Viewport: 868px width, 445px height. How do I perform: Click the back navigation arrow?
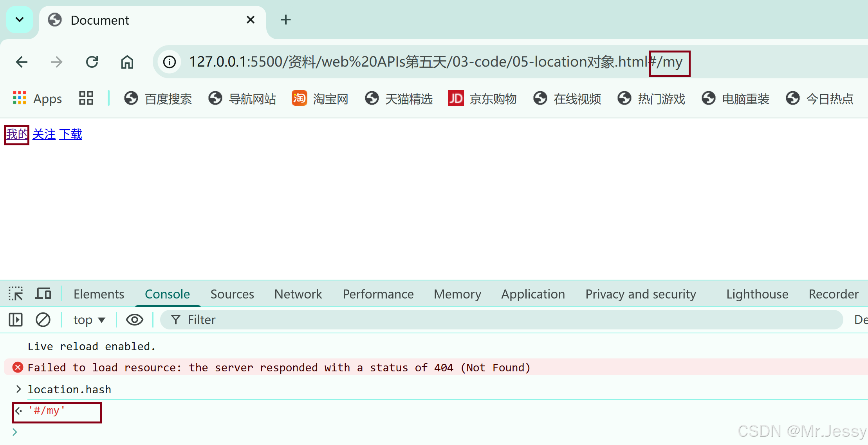point(22,62)
